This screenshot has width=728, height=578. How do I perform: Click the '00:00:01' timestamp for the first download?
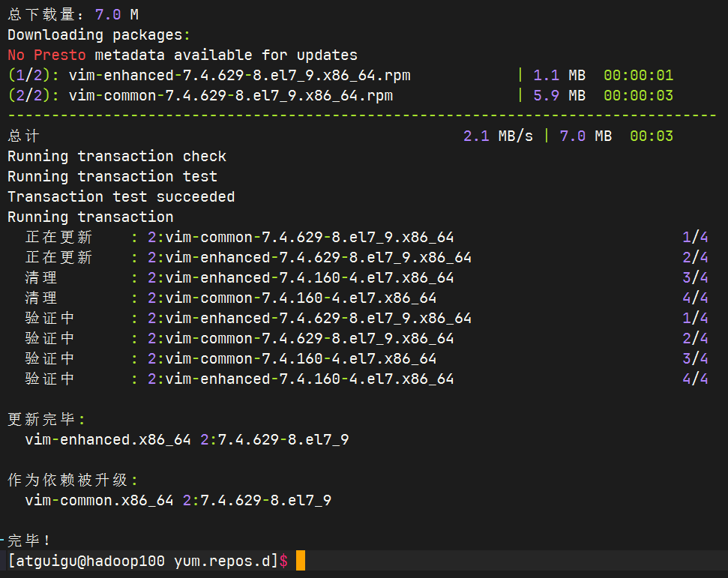coord(638,75)
